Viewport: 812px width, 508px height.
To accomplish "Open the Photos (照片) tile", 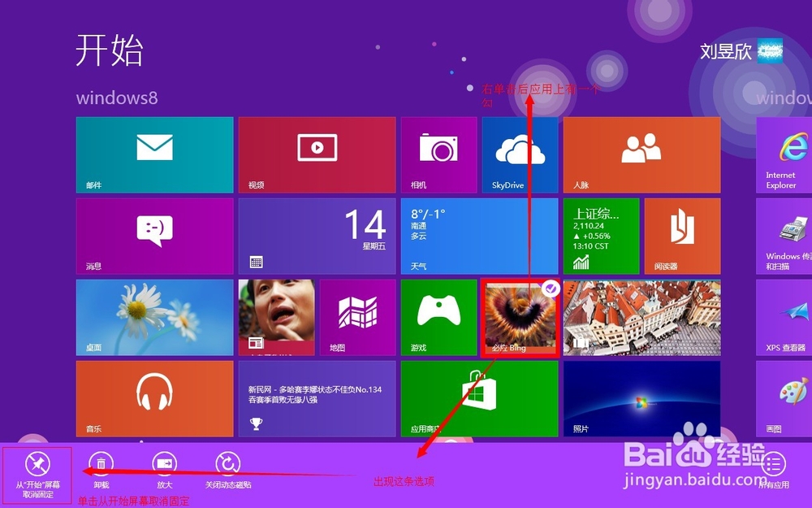I will pos(641,398).
